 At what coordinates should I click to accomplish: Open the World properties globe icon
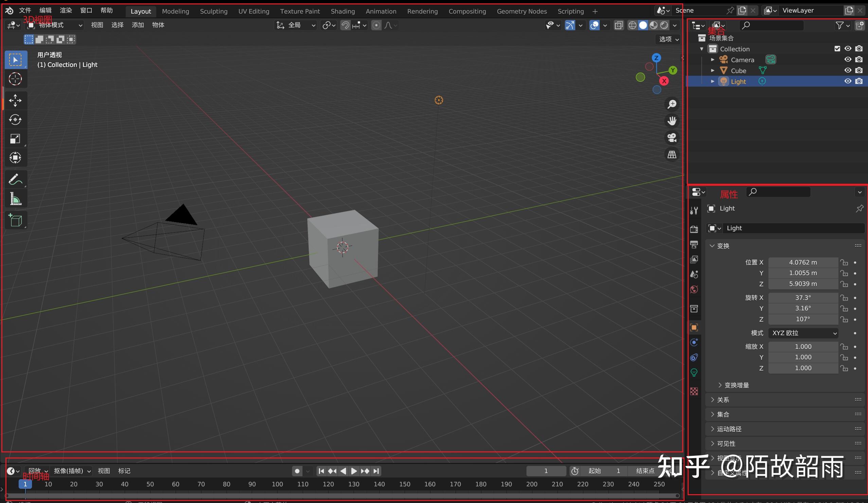[x=694, y=289]
